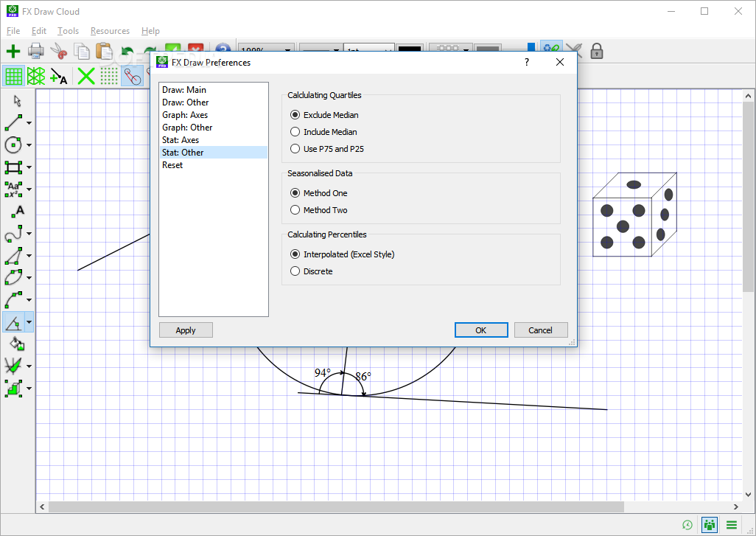
Task: Expand the line tool dropdown arrow
Action: (x=29, y=123)
